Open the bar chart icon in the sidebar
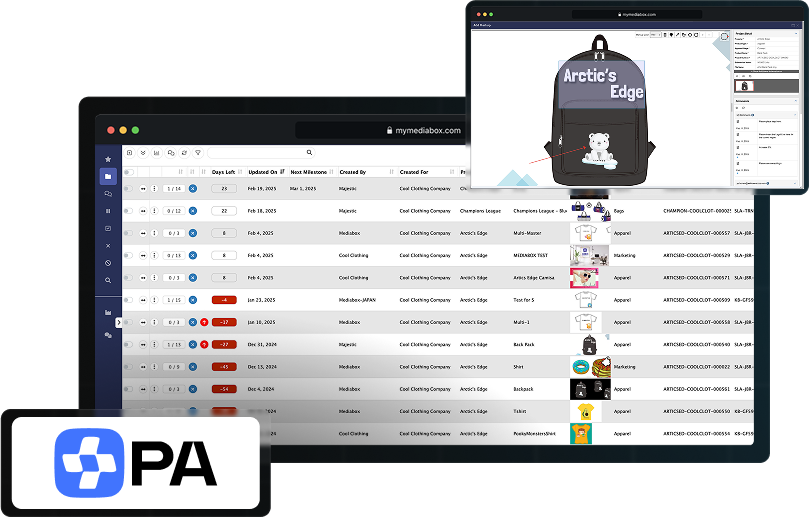This screenshot has height=517, width=809. 108,313
